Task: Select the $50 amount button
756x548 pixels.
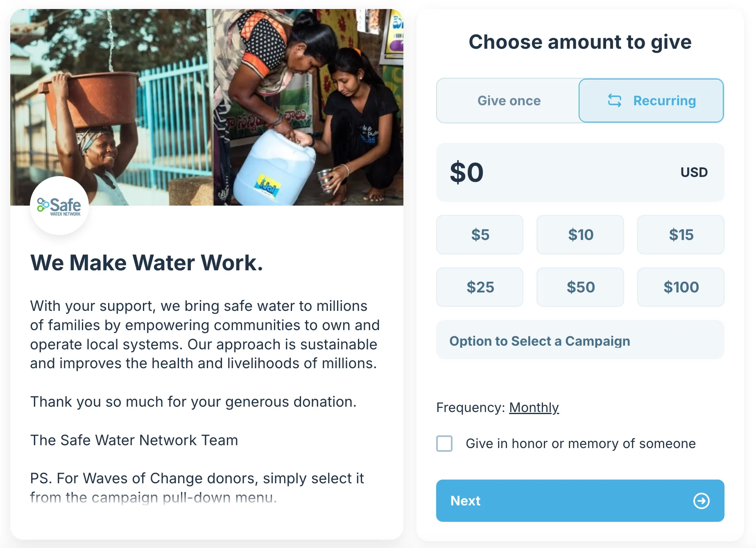Action: pyautogui.click(x=580, y=287)
